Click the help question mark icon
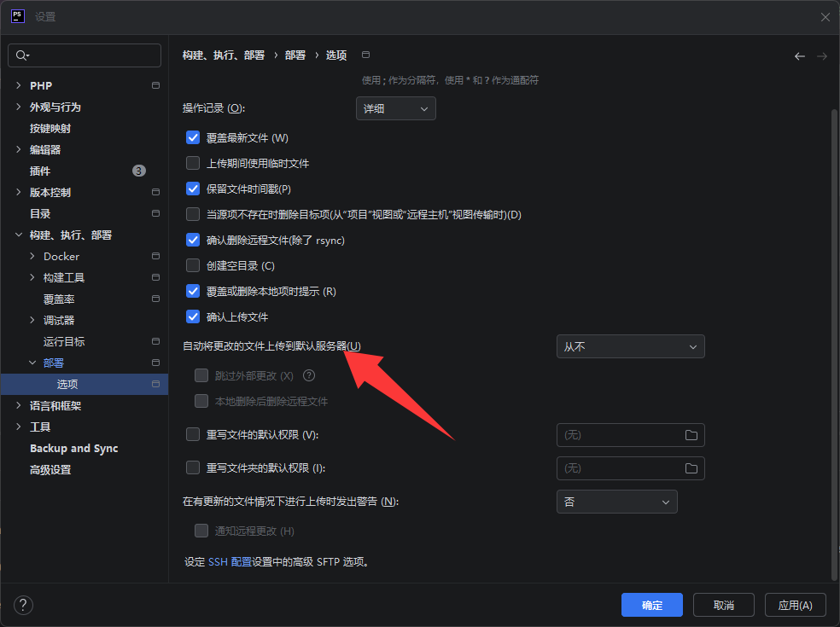 [24, 605]
